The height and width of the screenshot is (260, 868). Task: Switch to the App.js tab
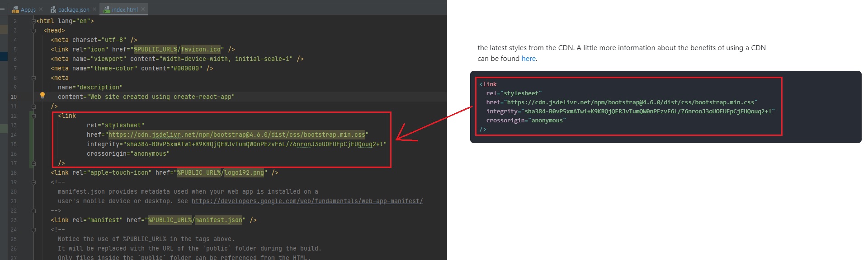click(x=28, y=9)
